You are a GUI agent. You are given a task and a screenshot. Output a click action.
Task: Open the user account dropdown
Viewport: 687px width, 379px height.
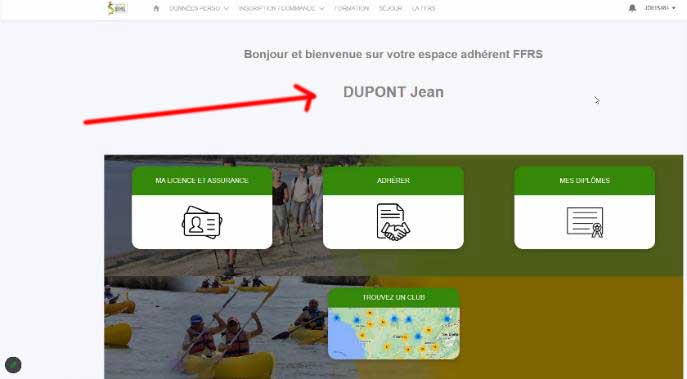pos(660,8)
